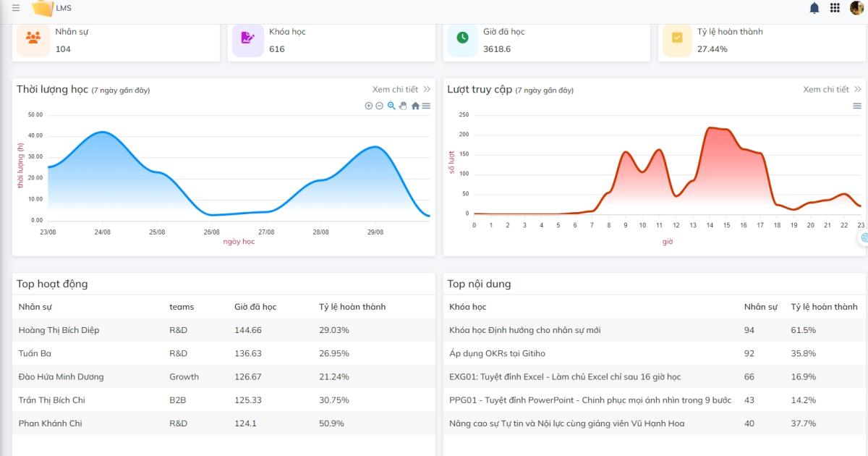The image size is (868, 456).
Task: Reset chart zoom with home icon
Action: (415, 106)
